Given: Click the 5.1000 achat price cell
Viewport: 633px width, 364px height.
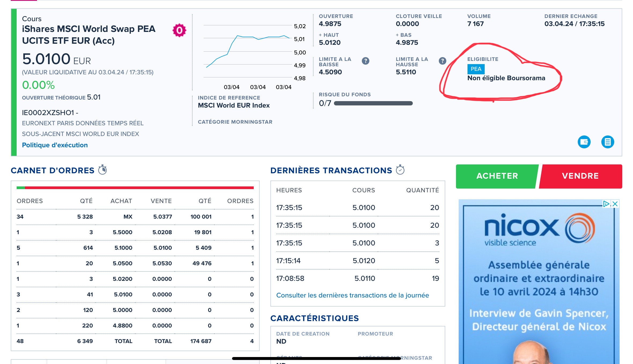Looking at the screenshot, I should [123, 248].
